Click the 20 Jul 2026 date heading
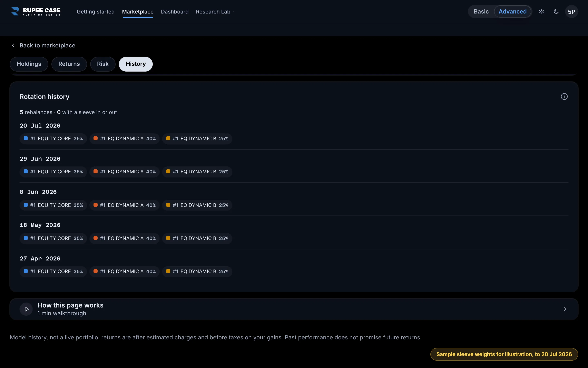Image resolution: width=588 pixels, height=368 pixels. coord(40,126)
